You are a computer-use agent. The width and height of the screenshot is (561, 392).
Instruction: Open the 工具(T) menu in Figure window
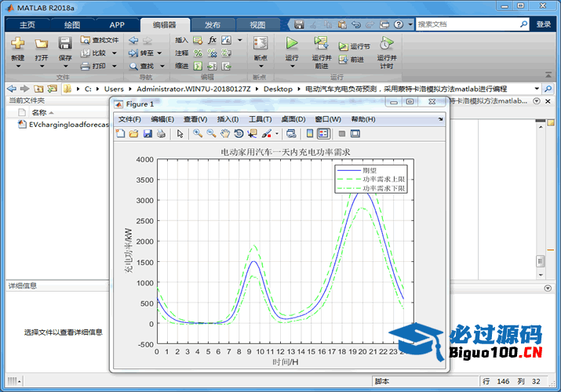click(260, 119)
